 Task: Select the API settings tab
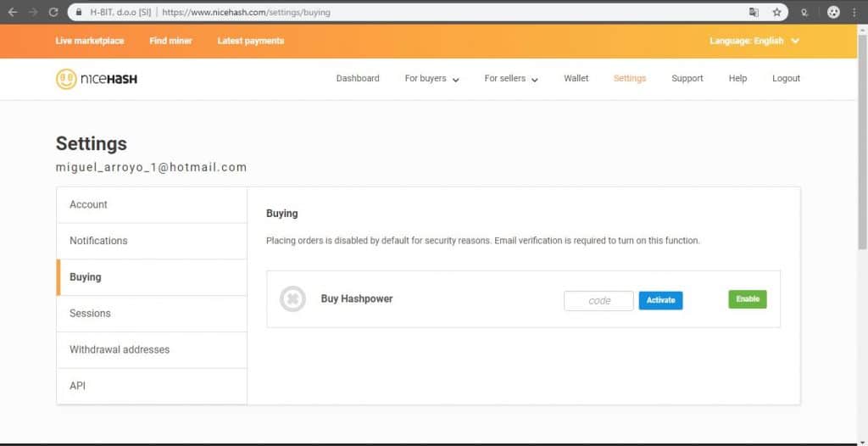click(x=152, y=386)
